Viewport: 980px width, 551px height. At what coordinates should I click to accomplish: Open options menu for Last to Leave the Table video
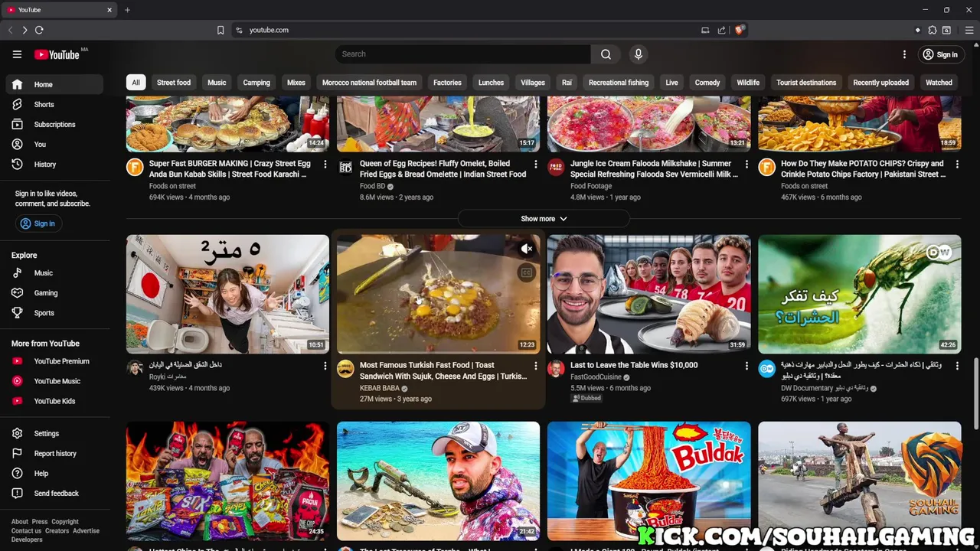tap(746, 367)
